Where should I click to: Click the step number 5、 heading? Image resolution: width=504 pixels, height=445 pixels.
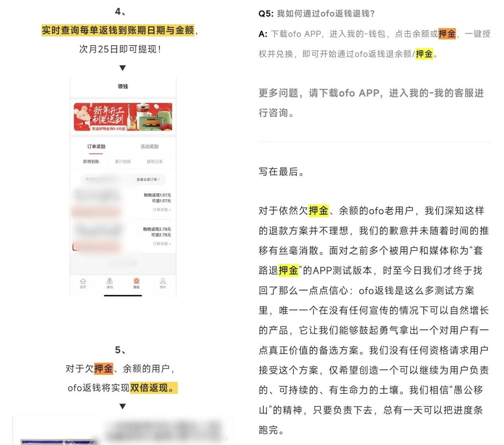tap(120, 350)
